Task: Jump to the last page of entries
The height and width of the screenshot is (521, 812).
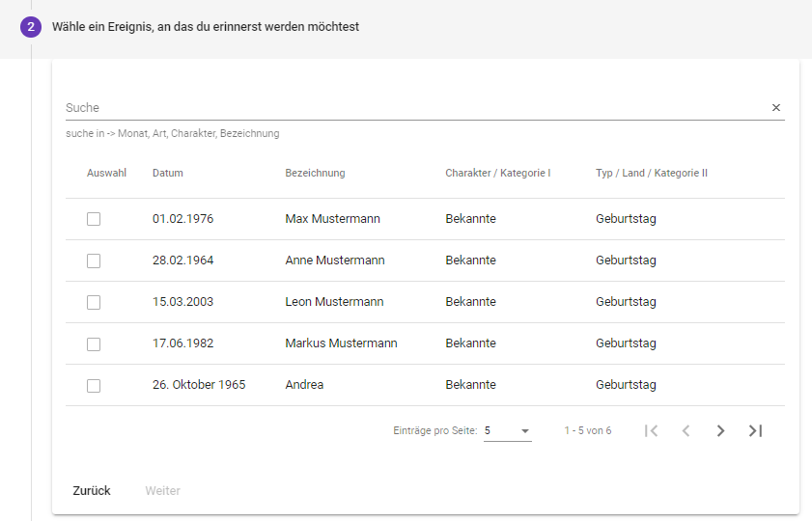Action: tap(755, 430)
